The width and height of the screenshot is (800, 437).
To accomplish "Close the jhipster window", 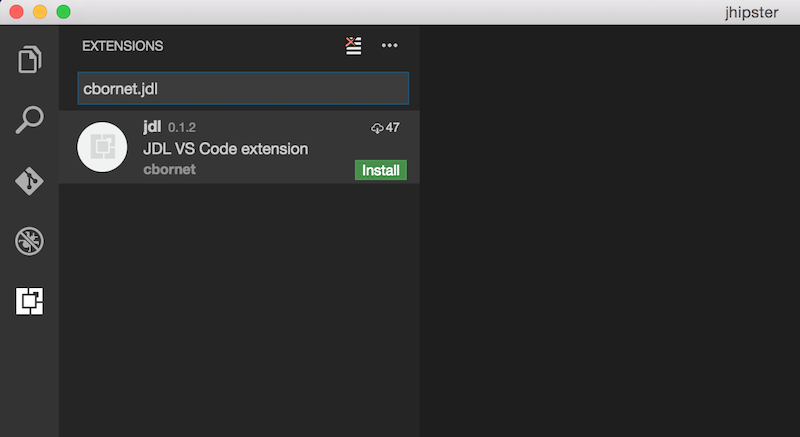I will coord(17,12).
